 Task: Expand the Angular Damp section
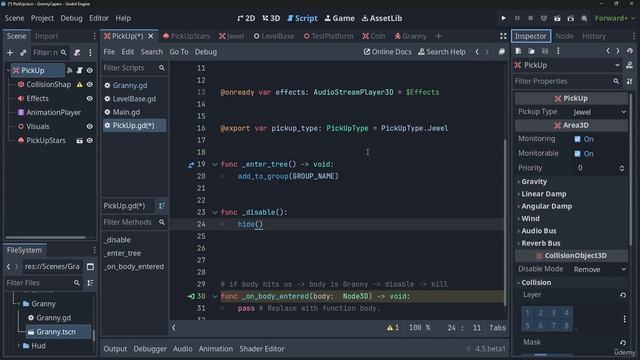coord(546,206)
